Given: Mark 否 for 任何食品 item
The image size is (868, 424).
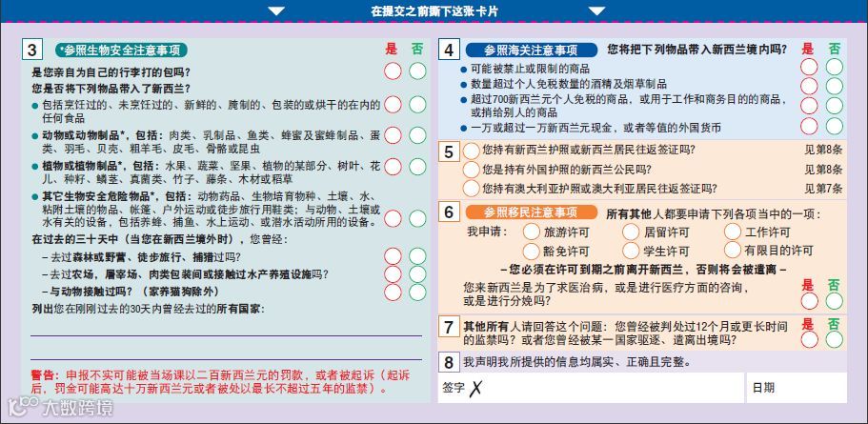Looking at the screenshot, I should [418, 104].
